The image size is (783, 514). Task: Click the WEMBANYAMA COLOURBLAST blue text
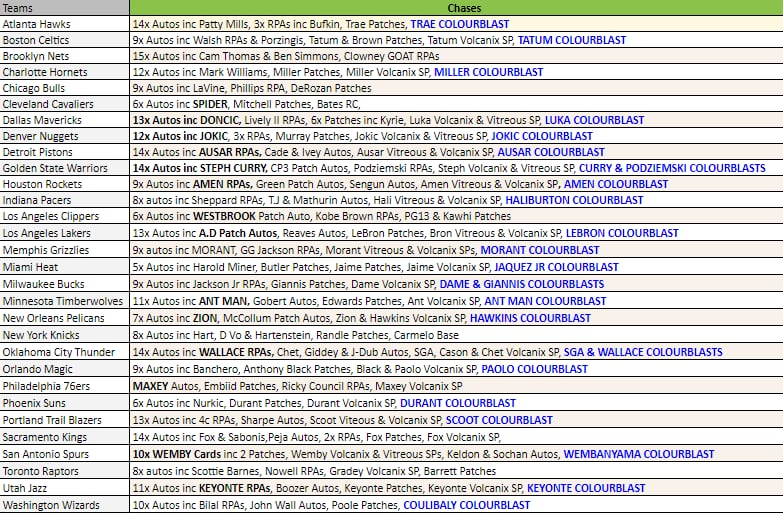639,453
